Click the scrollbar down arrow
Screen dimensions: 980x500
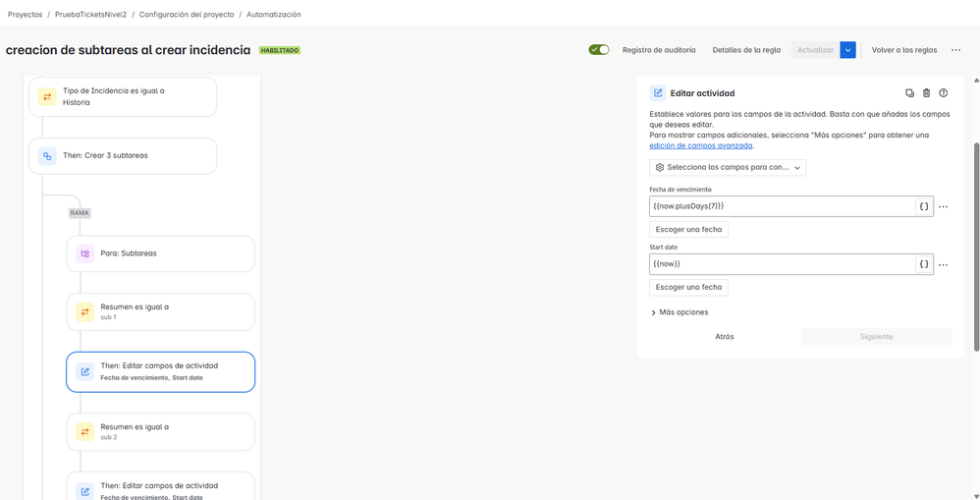(x=976, y=495)
